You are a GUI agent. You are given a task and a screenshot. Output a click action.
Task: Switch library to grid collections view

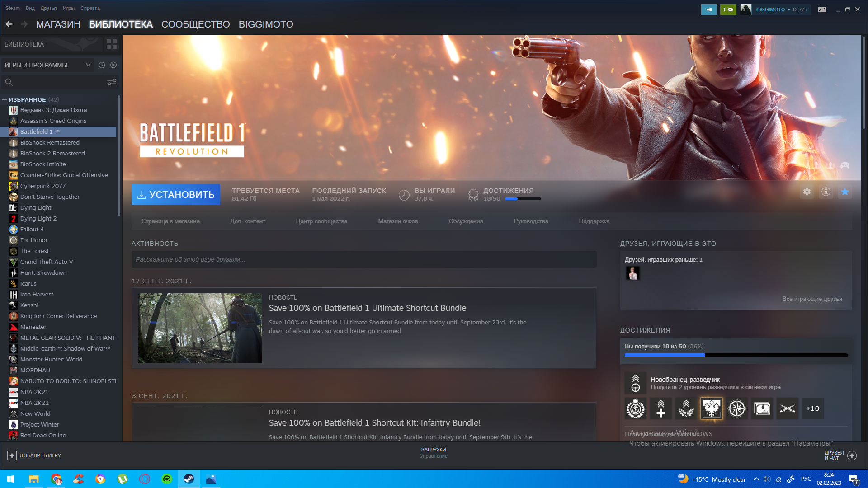111,44
